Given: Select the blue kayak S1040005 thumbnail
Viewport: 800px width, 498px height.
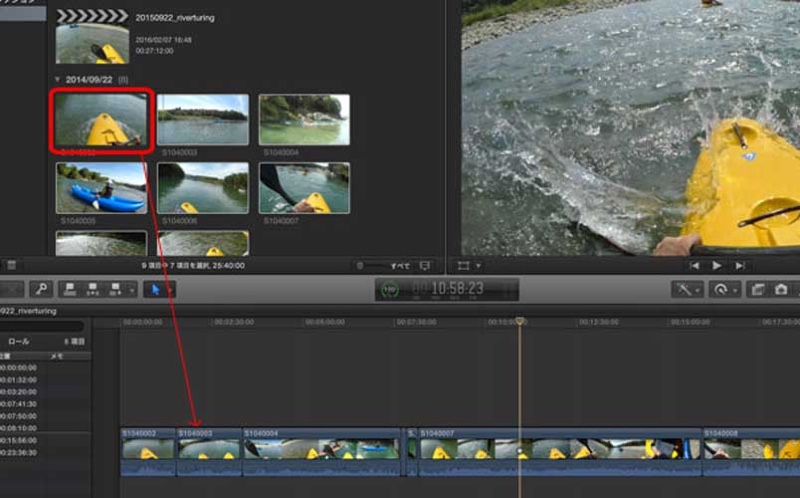Looking at the screenshot, I should point(101,188).
